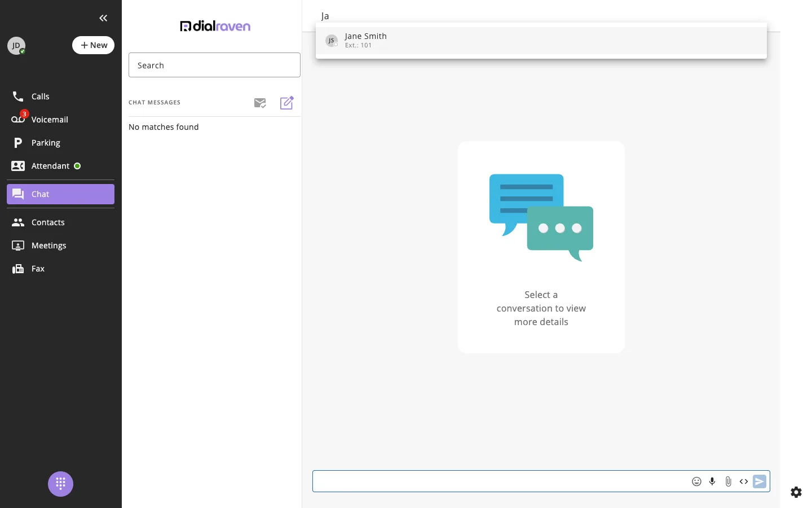Image resolution: width=812 pixels, height=508 pixels.
Task: Open settings with the gear icon
Action: point(796,492)
